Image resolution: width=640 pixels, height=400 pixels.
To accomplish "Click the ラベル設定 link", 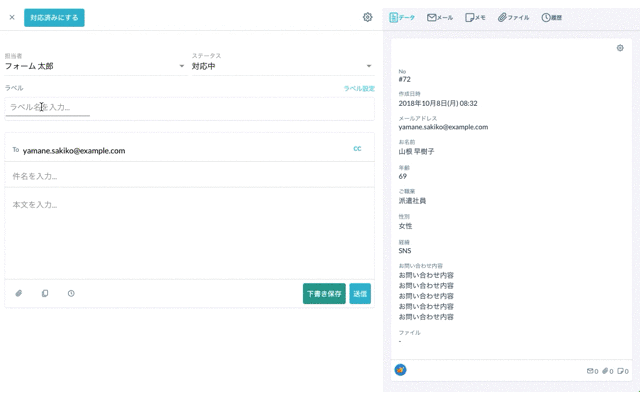I will [359, 88].
